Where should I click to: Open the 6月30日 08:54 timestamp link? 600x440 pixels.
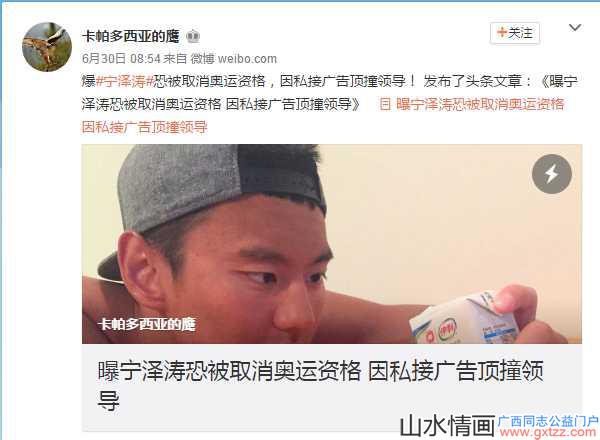(121, 59)
